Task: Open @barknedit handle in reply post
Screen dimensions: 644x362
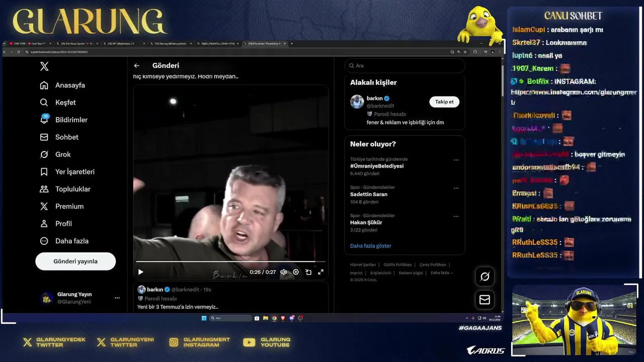Action: tap(186, 290)
